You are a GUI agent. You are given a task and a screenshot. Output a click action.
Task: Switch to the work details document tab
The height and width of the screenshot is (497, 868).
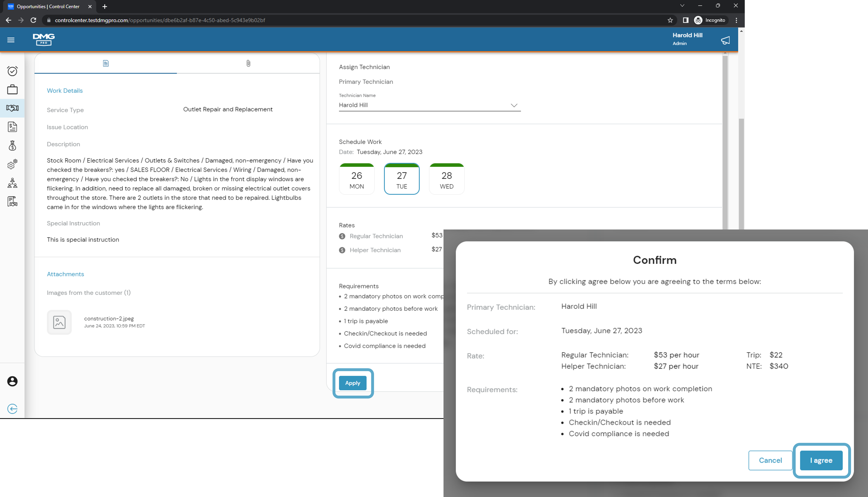105,63
